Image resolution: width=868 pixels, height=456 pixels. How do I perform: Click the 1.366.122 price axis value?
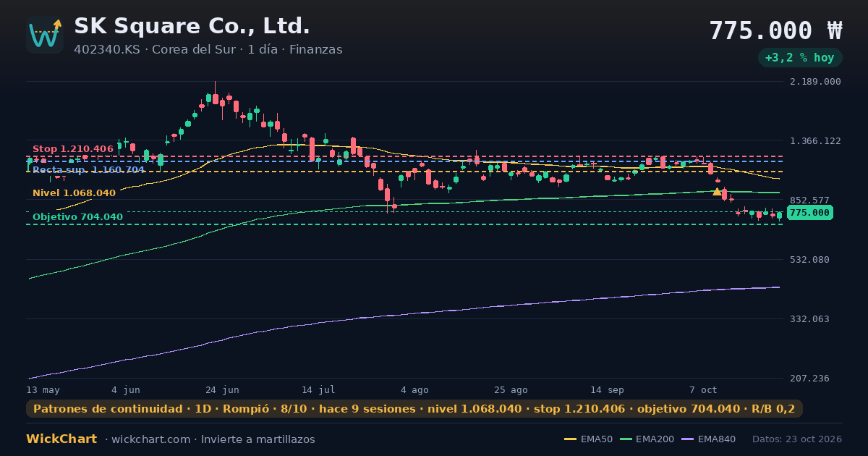click(x=816, y=141)
